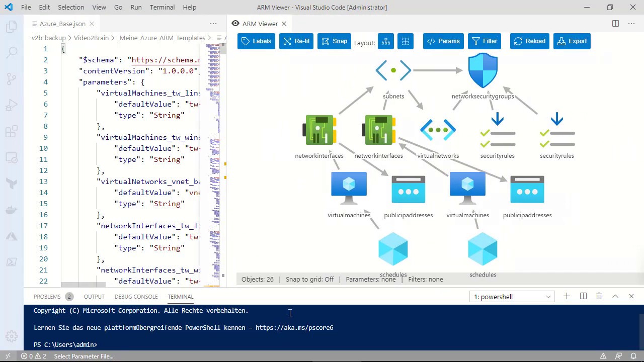This screenshot has height=362, width=644.
Task: Open notifications bell in status bar
Action: [633, 356]
